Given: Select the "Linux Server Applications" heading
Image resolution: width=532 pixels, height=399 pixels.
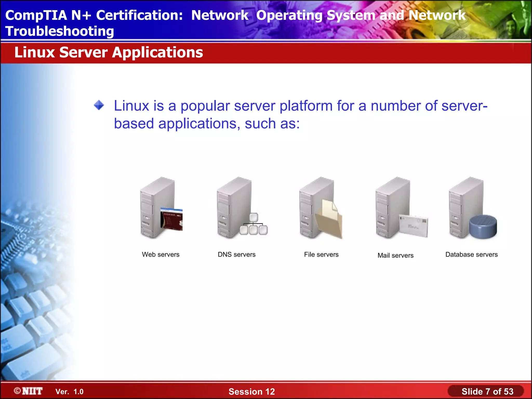Looking at the screenshot, I should tap(109, 52).
